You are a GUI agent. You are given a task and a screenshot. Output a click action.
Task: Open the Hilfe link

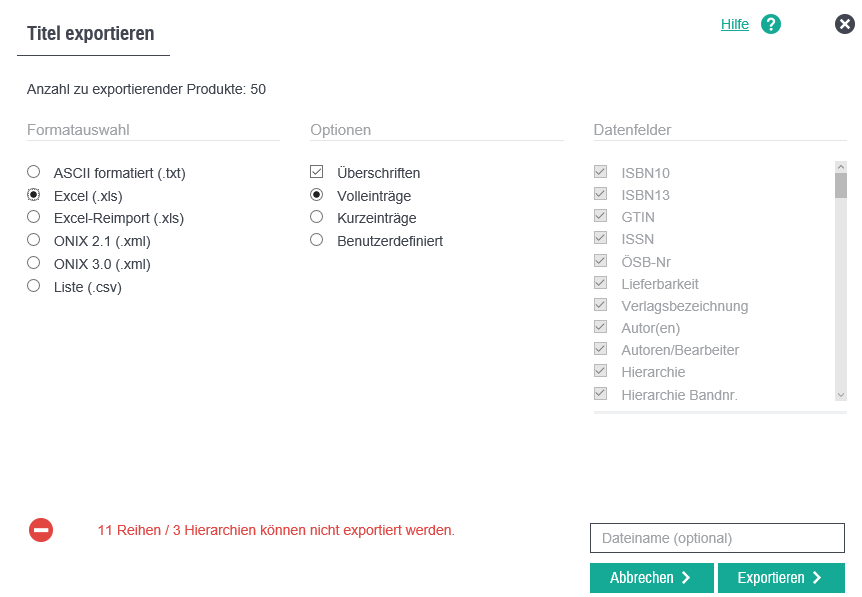(x=734, y=24)
